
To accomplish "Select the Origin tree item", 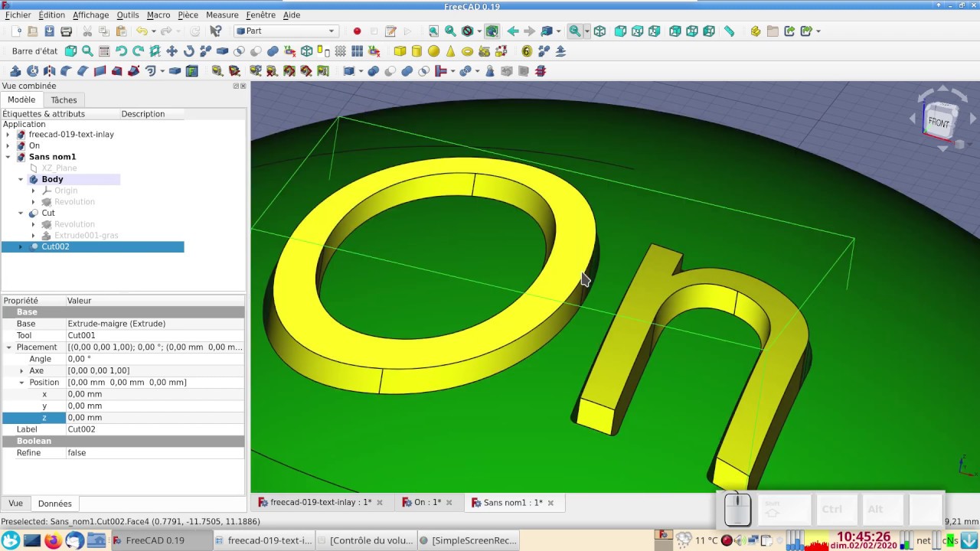I will tap(66, 191).
